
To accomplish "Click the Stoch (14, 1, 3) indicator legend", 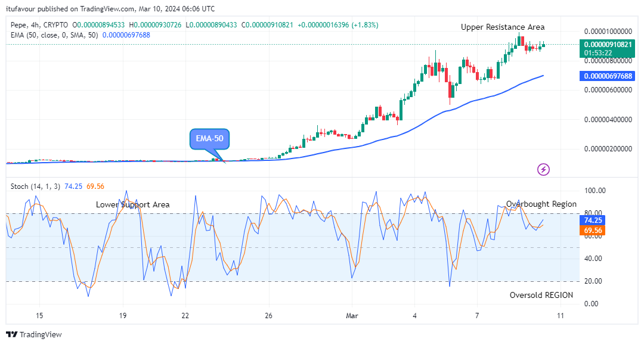I will tap(35, 187).
